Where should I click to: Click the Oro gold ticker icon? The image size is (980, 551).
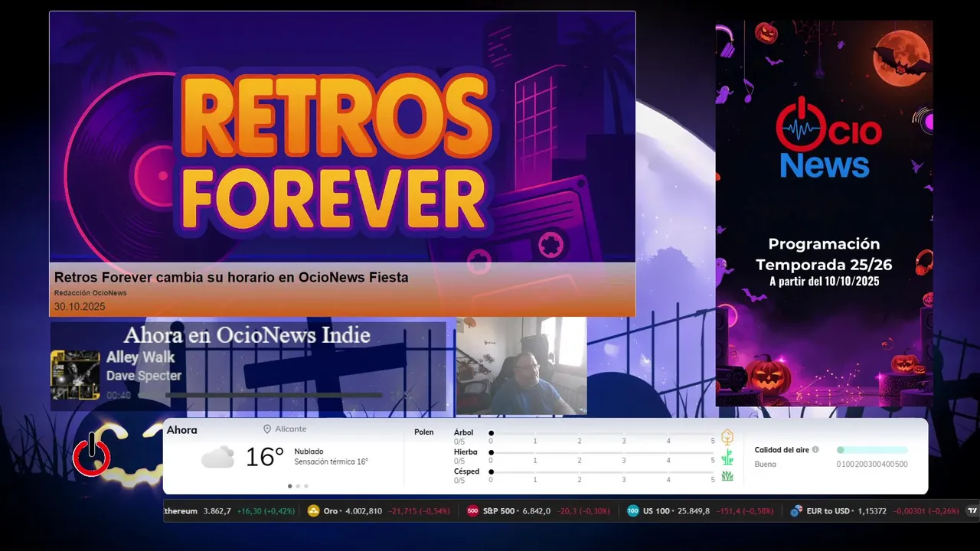click(x=313, y=511)
